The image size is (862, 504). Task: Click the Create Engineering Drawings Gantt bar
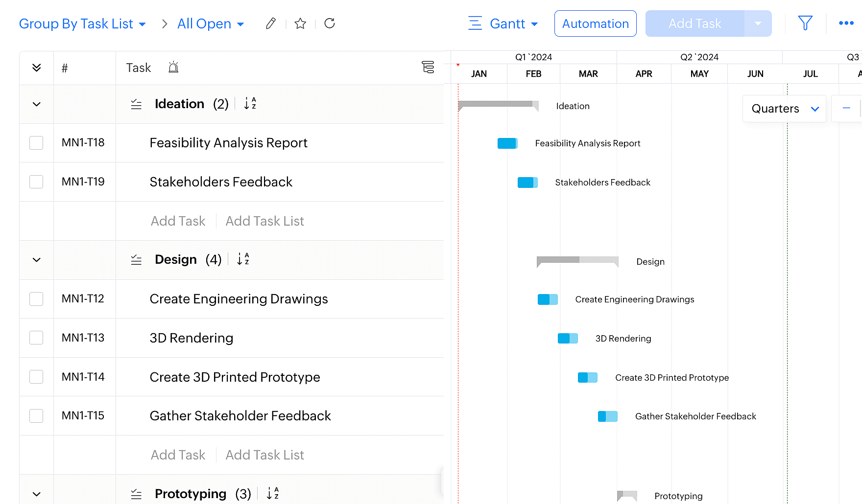[548, 299]
